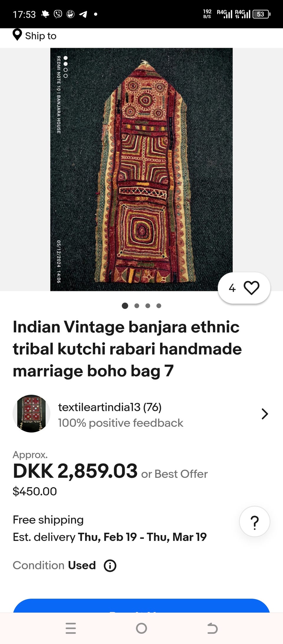Tap the battery indicator showing 53
This screenshot has width=283, height=644.
261,14
